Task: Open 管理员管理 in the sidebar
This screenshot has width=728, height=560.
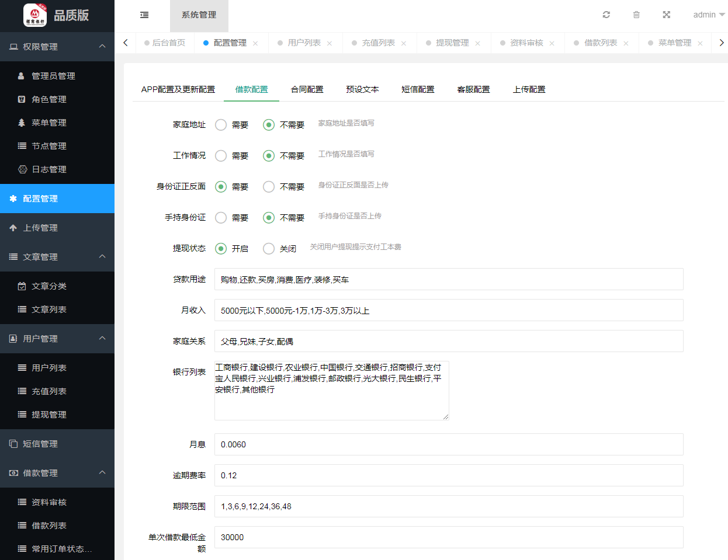Action: pos(53,76)
